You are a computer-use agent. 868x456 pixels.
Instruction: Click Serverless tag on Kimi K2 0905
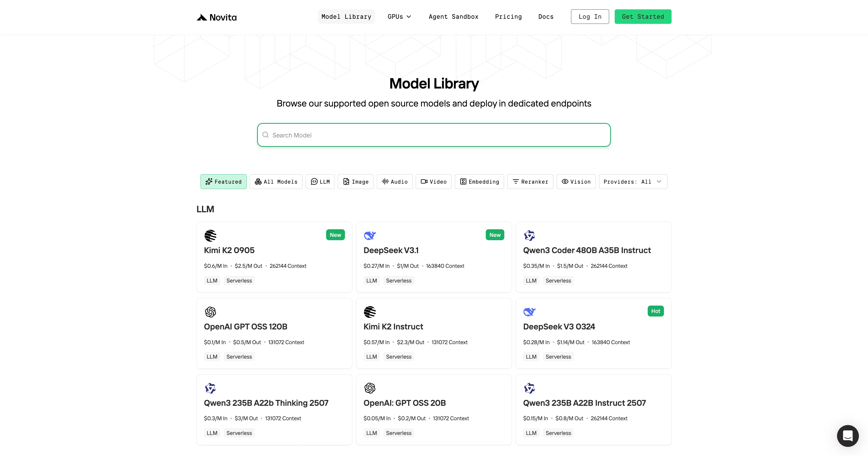(239, 280)
